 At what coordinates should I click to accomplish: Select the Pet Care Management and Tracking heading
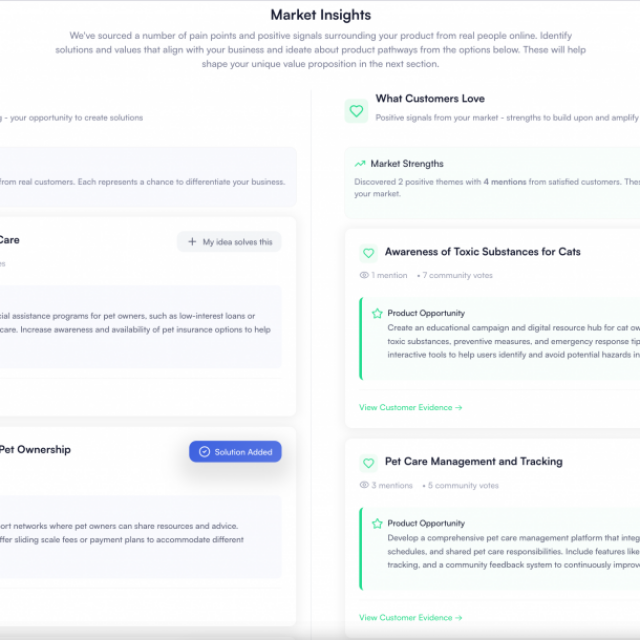click(x=473, y=462)
